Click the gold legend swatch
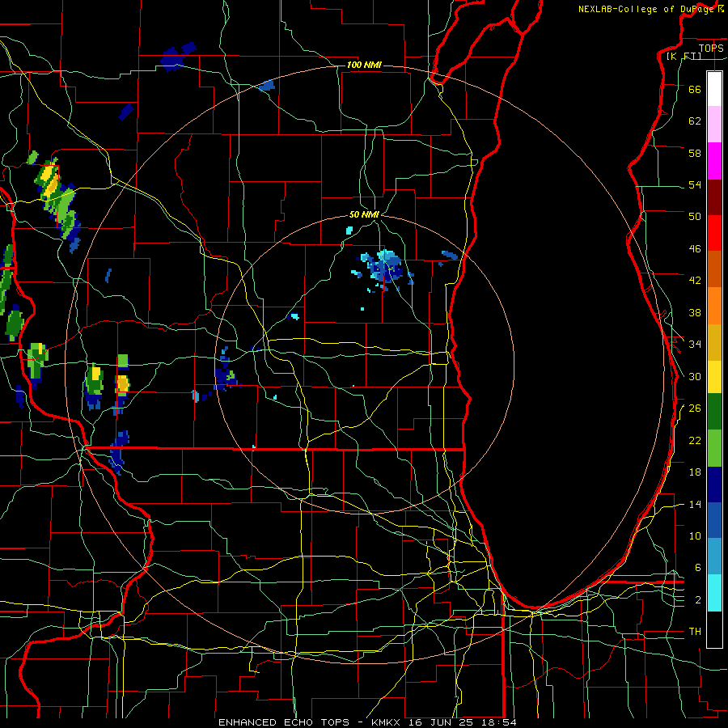 714,342
